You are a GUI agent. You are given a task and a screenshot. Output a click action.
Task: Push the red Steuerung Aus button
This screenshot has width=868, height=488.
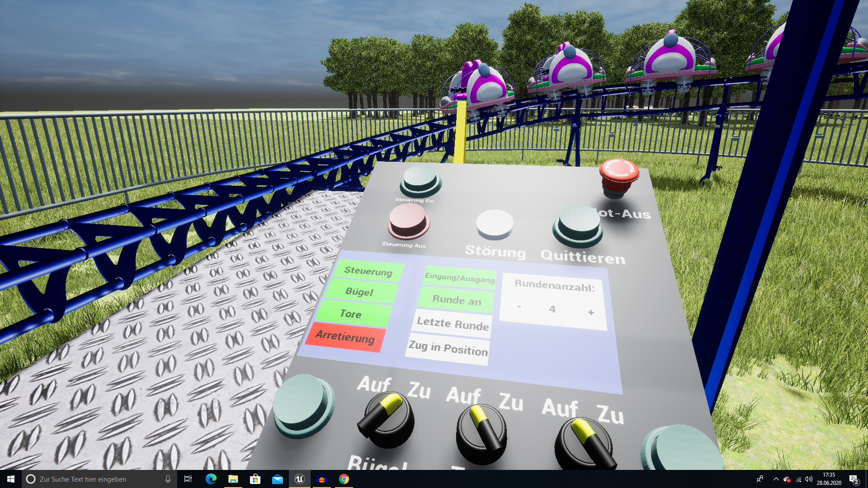coord(408,220)
